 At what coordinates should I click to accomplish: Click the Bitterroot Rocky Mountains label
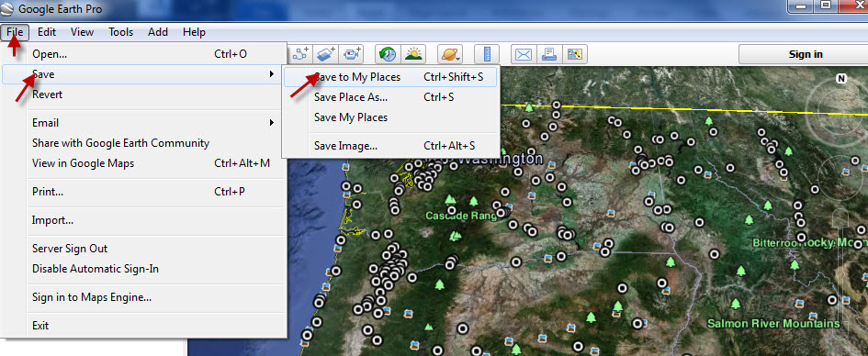(810, 243)
